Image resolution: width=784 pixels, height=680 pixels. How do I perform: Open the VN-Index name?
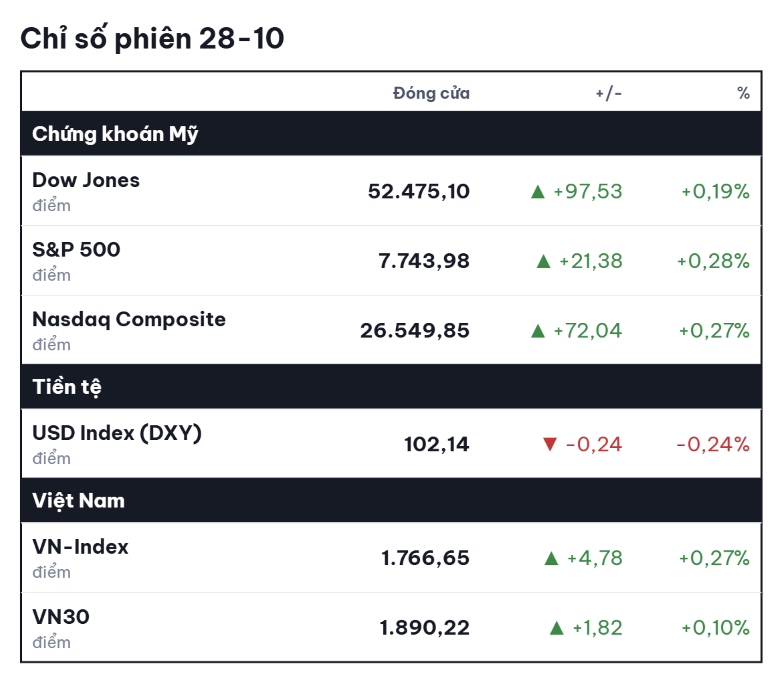[x=80, y=547]
